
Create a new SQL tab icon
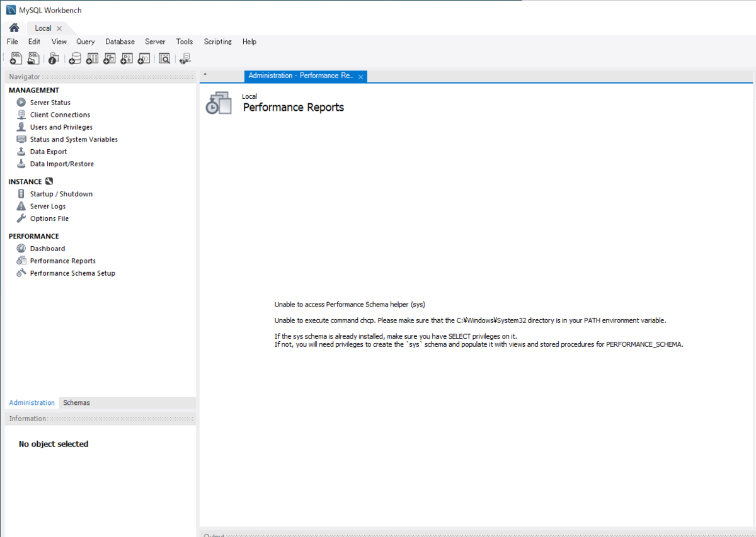click(x=16, y=59)
